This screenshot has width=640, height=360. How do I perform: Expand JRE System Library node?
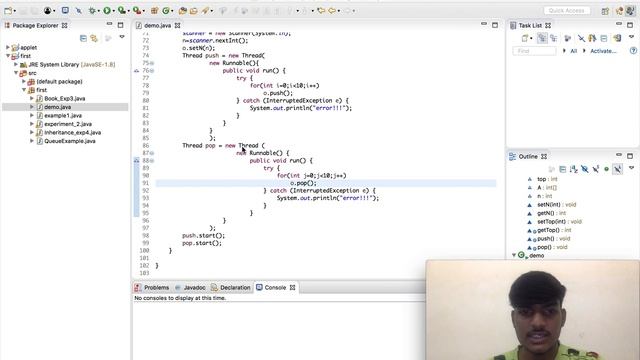click(x=16, y=64)
